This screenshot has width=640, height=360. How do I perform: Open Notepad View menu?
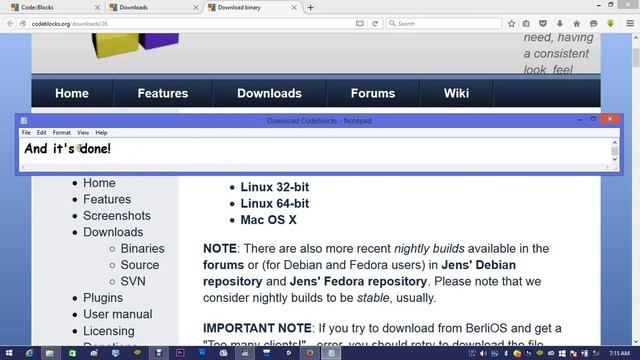(x=83, y=133)
